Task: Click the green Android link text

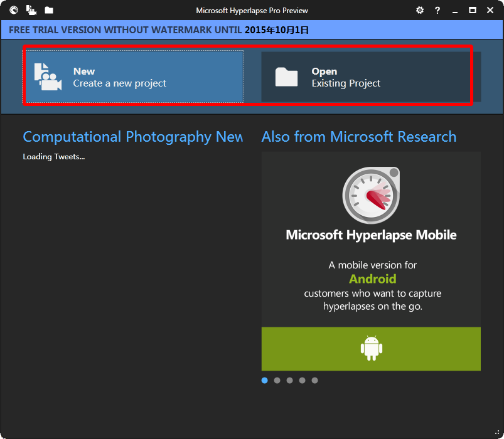Action: pos(373,279)
